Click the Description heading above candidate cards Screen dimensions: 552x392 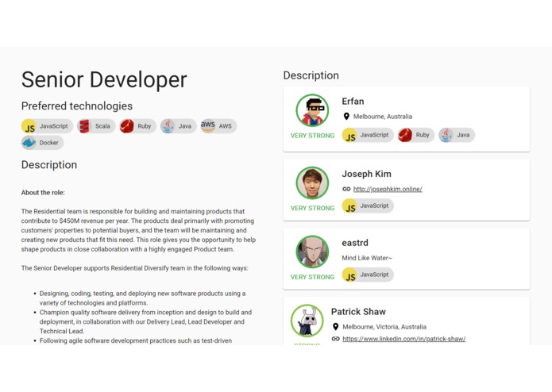311,75
